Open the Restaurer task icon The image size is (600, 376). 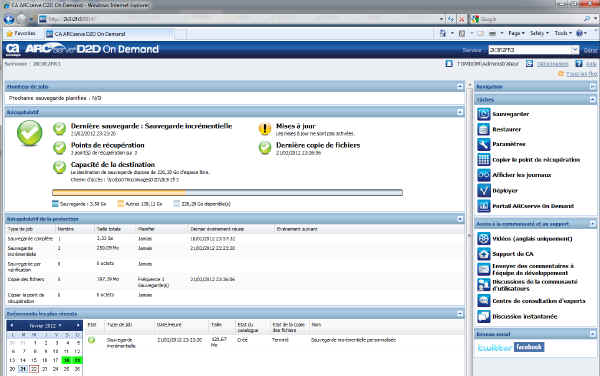coord(484,129)
